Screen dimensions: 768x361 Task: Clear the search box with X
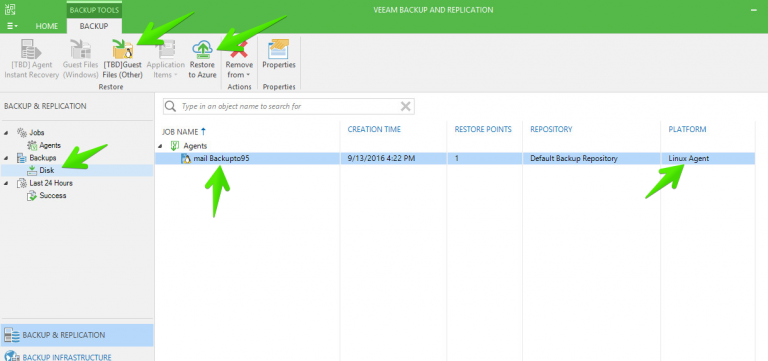point(406,106)
